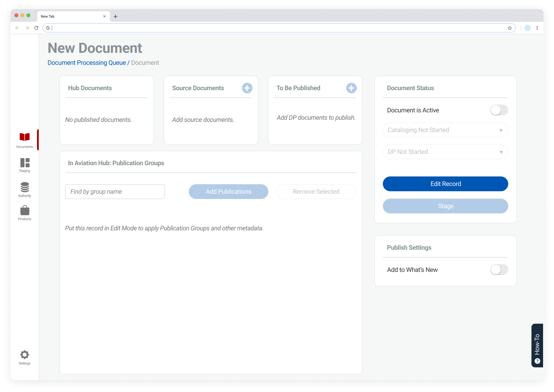Toggle Add to What's New switch
The width and height of the screenshot is (554, 392).
tap(499, 270)
